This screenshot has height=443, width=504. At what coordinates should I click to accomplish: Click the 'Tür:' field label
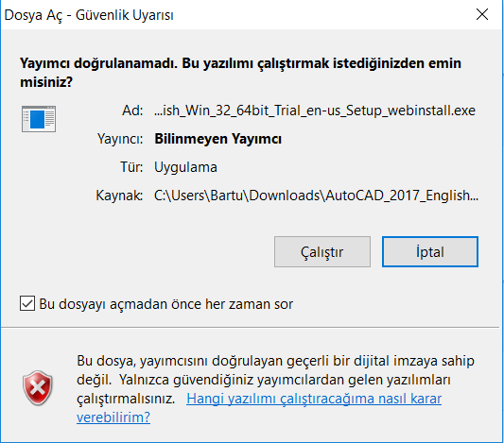click(131, 167)
